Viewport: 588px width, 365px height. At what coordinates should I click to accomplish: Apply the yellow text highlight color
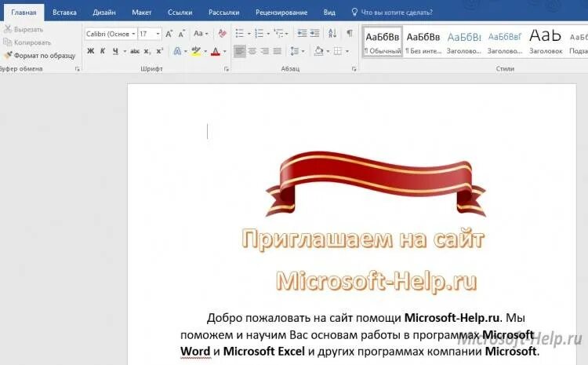point(196,51)
